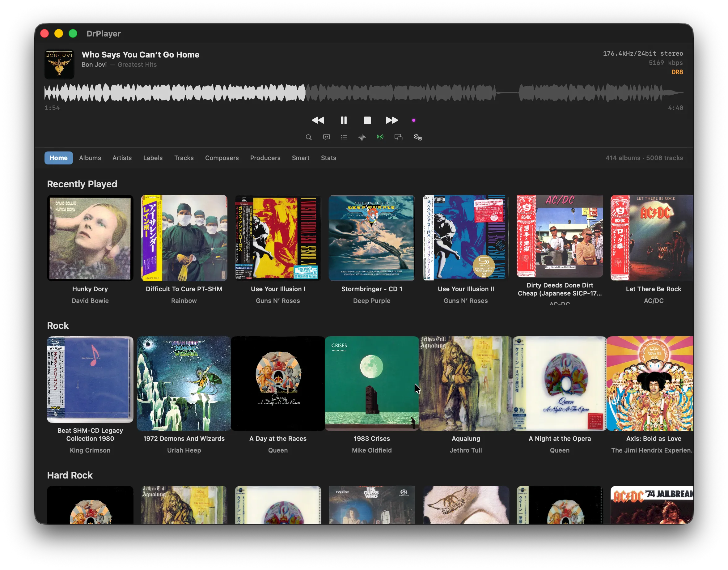Click the 414 albums · 5008 tracks count

tap(644, 158)
